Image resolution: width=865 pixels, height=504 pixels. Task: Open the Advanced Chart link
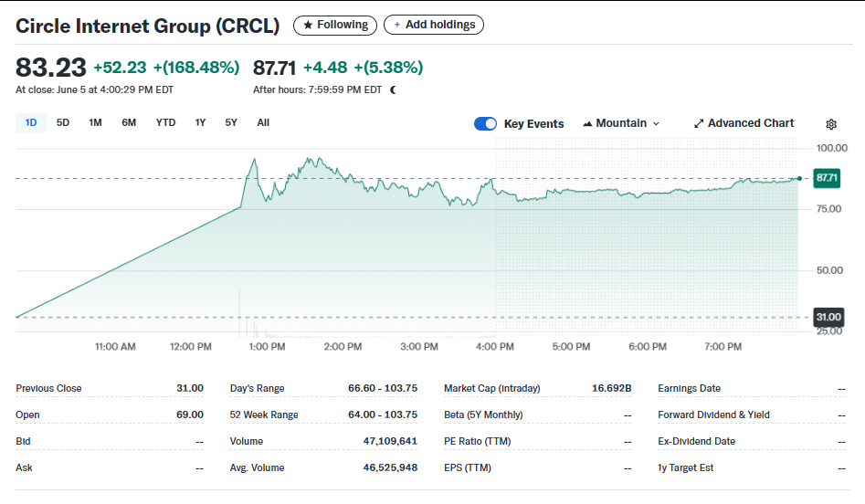(x=744, y=123)
